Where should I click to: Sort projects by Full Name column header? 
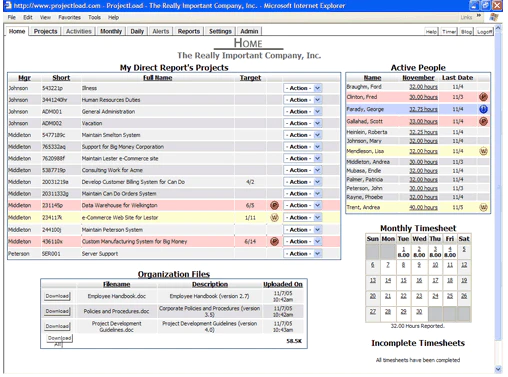click(x=158, y=78)
